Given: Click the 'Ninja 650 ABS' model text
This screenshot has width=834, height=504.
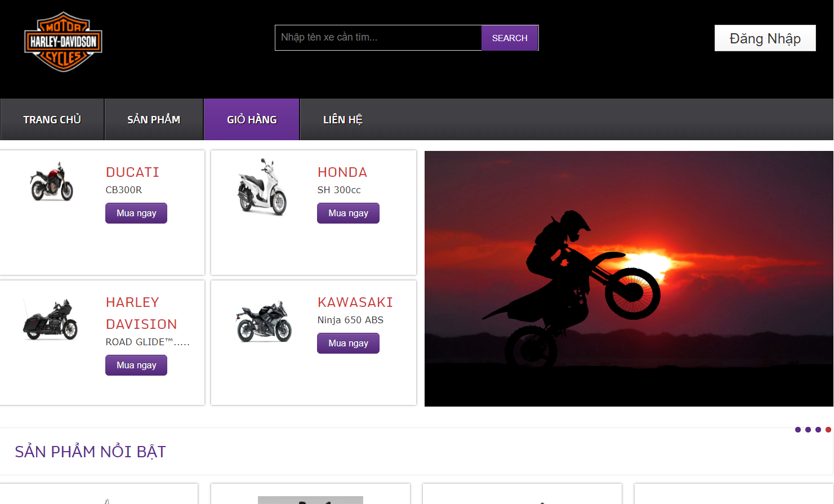Looking at the screenshot, I should [350, 320].
